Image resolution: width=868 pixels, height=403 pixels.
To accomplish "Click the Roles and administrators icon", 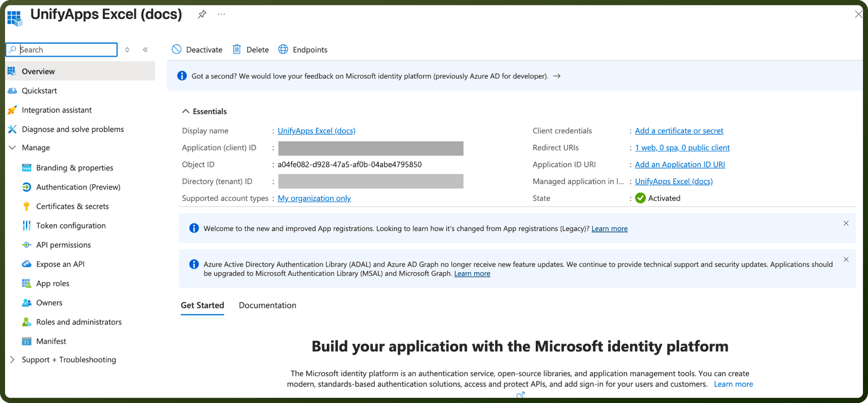I will tap(27, 322).
